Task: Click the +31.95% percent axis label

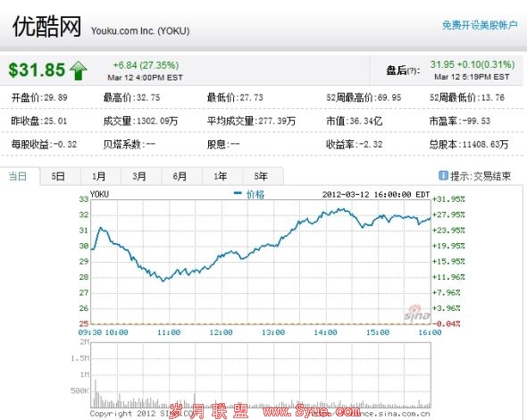Action: coord(448,199)
